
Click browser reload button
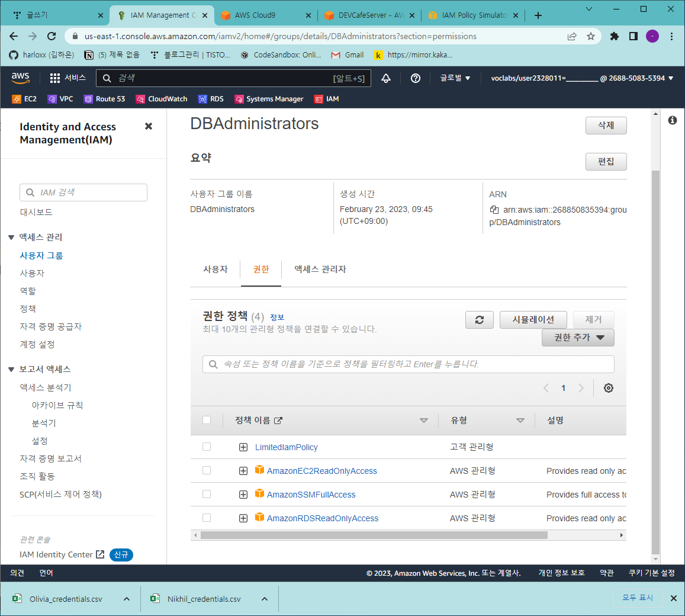pyautogui.click(x=52, y=36)
